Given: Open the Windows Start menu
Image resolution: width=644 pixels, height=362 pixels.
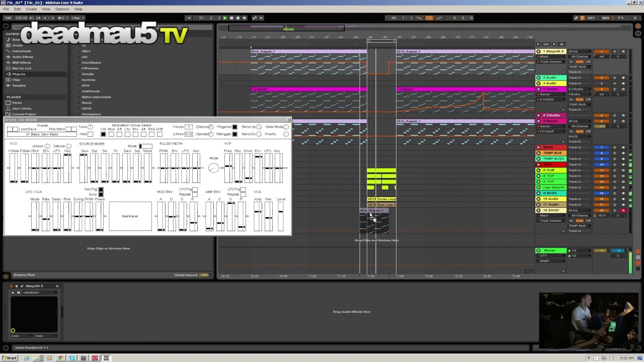Looking at the screenshot, I should point(10,358).
